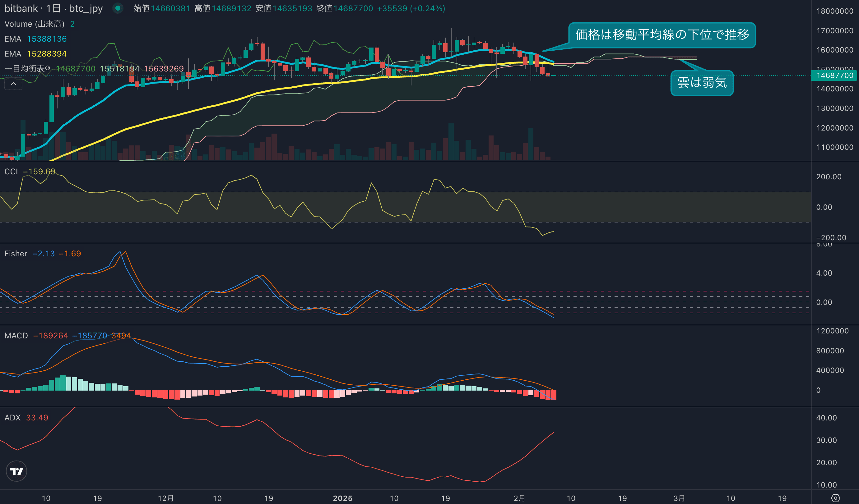Click the bitbank btc_jpy symbol title

(53, 8)
